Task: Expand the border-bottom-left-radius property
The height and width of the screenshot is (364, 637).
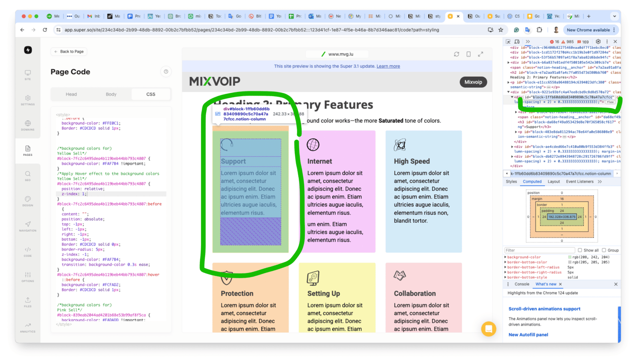Action: 506,267
